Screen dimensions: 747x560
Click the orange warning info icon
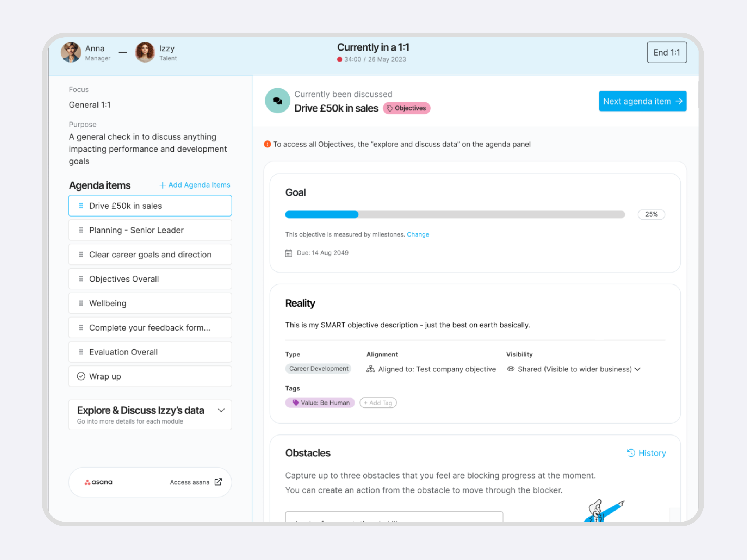coord(268,144)
